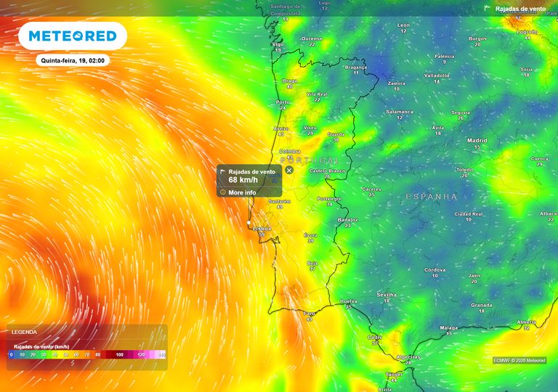Click the wind flag icon in the popup

tap(223, 172)
